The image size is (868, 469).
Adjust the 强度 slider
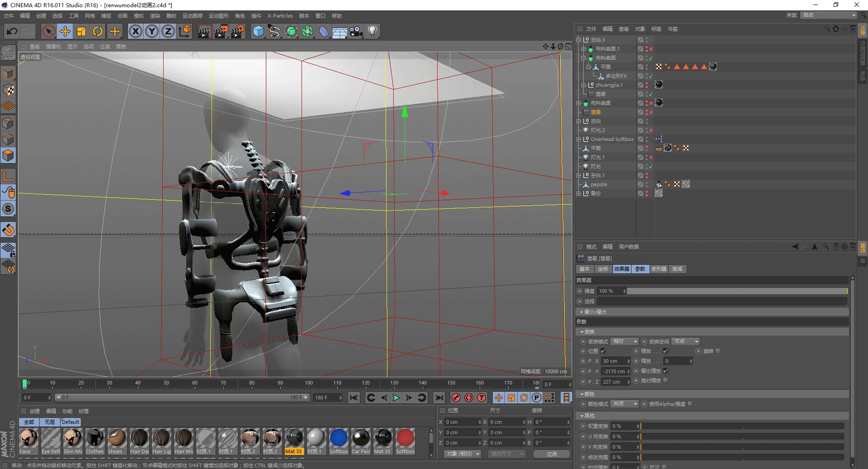click(x=737, y=291)
